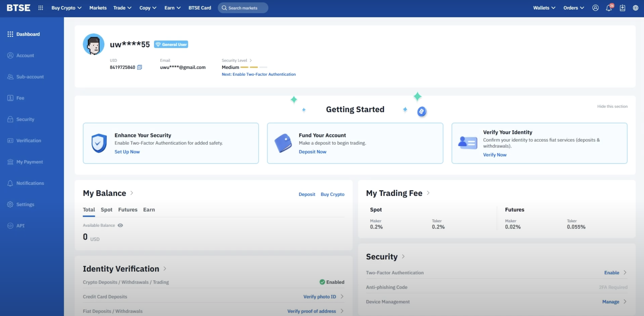Image resolution: width=644 pixels, height=316 pixels.
Task: Click the Security Level medium progress bar
Action: tap(253, 67)
